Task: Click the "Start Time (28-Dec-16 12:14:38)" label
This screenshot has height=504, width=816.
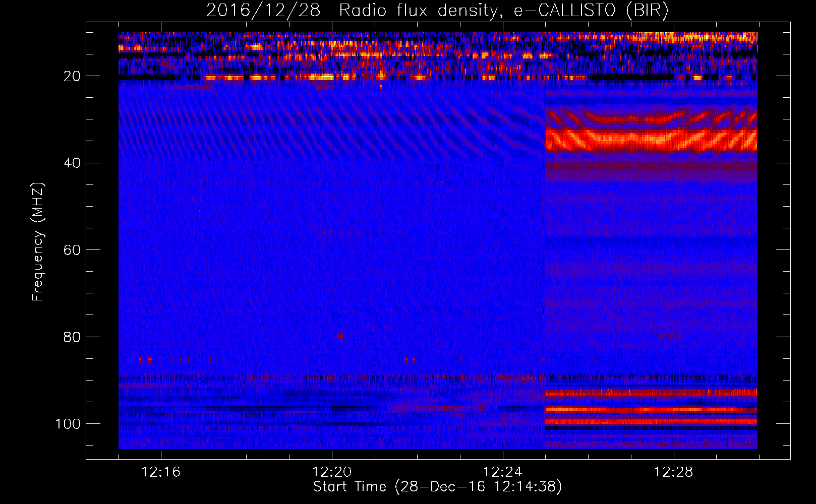Action: [x=437, y=487]
